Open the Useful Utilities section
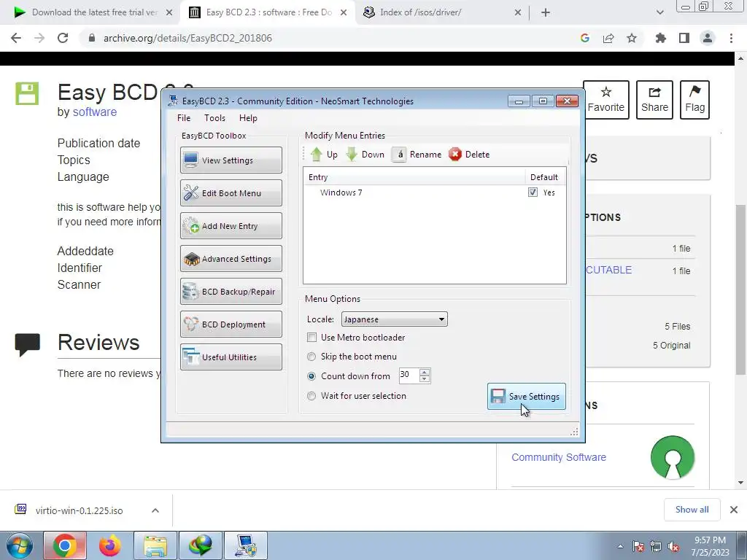747x560 pixels. 231,357
